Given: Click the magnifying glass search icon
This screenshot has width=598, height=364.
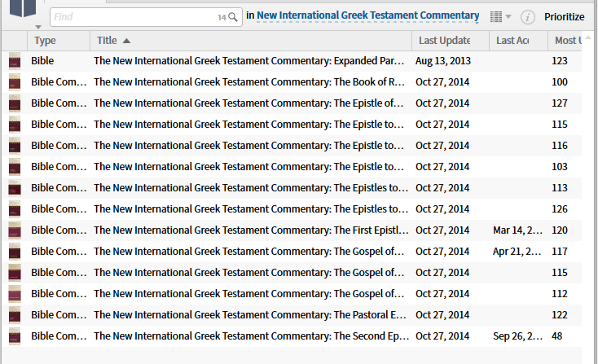Looking at the screenshot, I should [233, 17].
